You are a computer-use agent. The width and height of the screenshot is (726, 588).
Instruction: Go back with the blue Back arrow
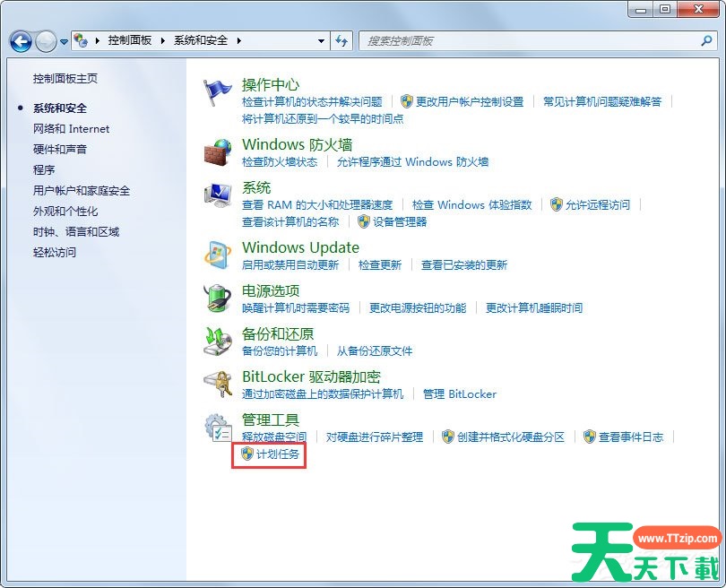click(21, 41)
